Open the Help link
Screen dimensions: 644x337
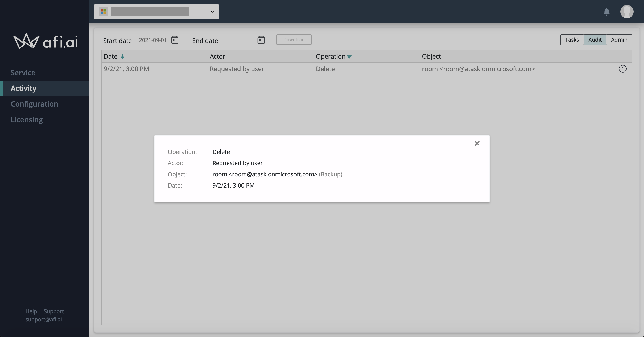click(x=31, y=311)
